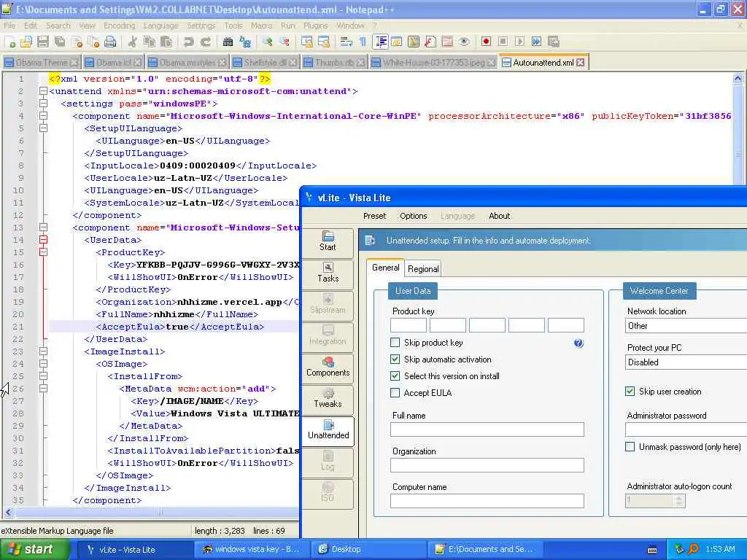Run the macro multiple times icon

tap(536, 42)
